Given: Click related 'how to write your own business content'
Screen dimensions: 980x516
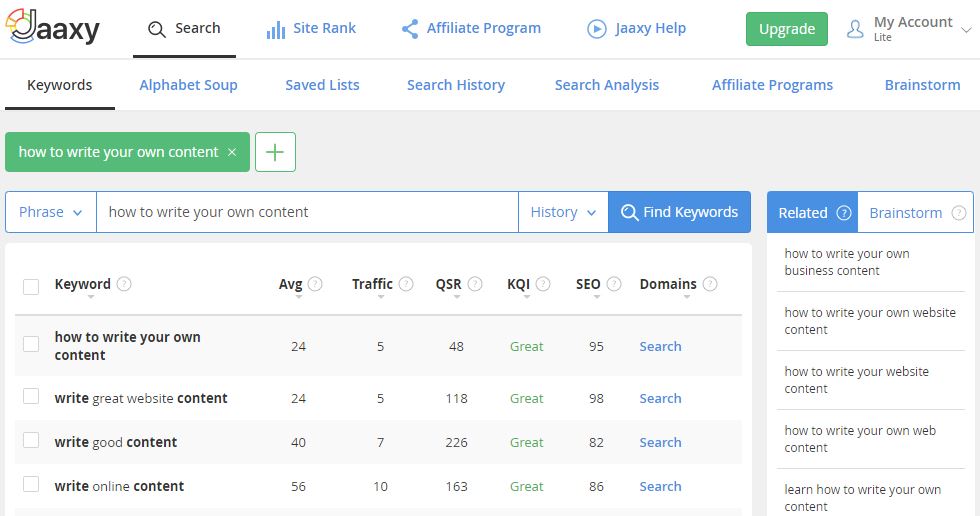Looking at the screenshot, I should [847, 262].
